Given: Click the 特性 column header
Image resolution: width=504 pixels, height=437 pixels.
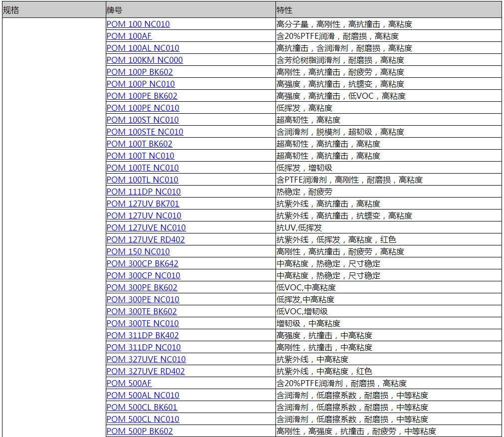Looking at the screenshot, I should click(284, 10).
